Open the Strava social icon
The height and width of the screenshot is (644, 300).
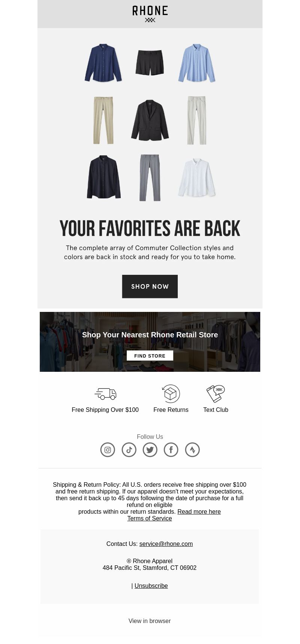[x=192, y=450]
